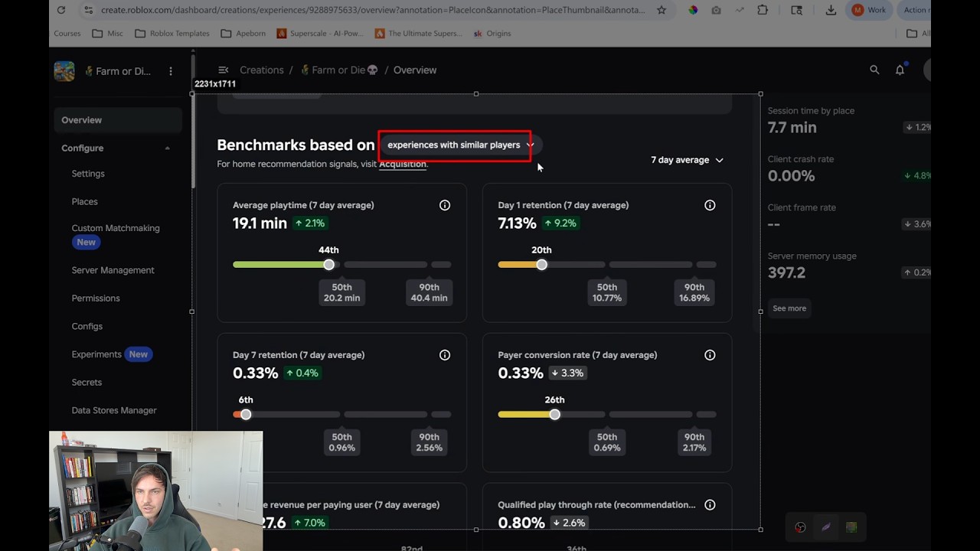Image resolution: width=980 pixels, height=551 pixels.
Task: Open Places in the sidebar
Action: point(85,201)
